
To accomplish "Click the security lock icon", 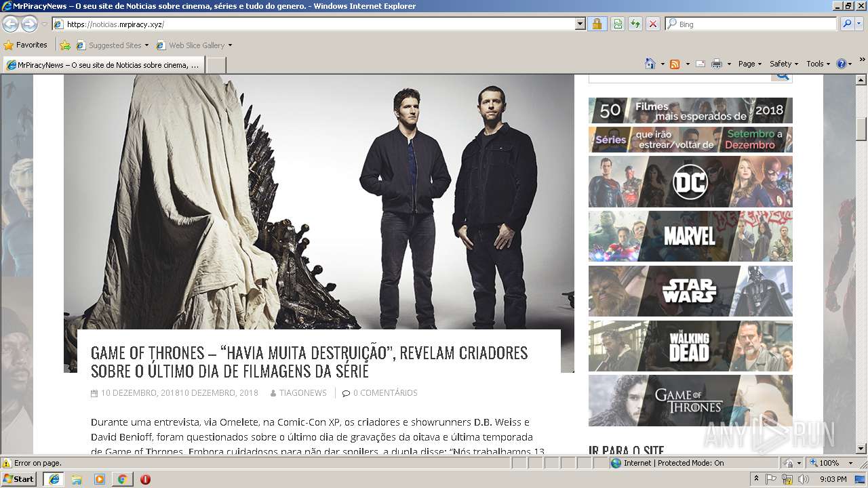I will 597,24.
